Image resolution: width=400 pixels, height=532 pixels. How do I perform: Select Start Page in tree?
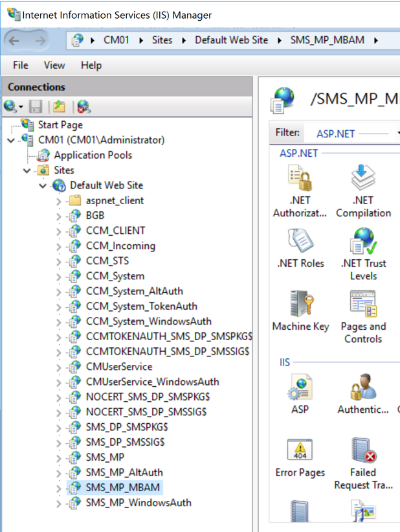point(60,125)
